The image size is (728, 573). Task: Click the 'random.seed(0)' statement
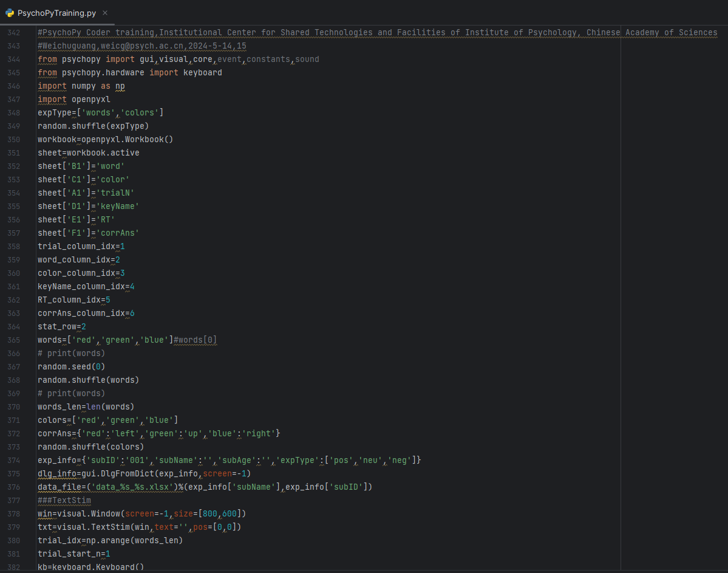tap(71, 367)
